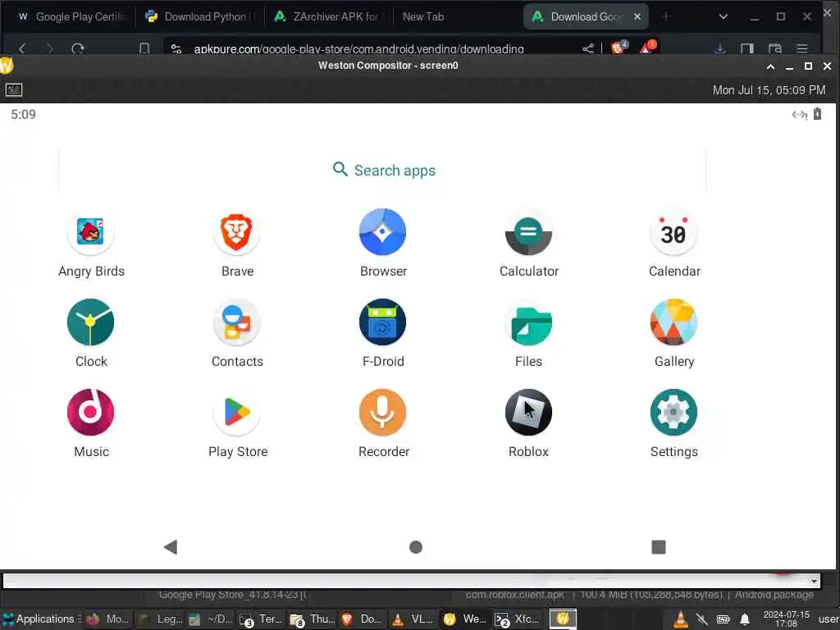840x630 pixels.
Task: Share the current page link
Action: pyautogui.click(x=587, y=48)
